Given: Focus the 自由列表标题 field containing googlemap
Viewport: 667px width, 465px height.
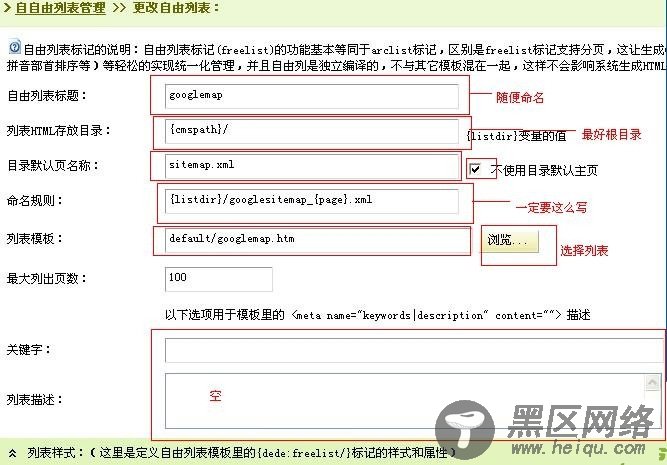Looking at the screenshot, I should coord(312,96).
